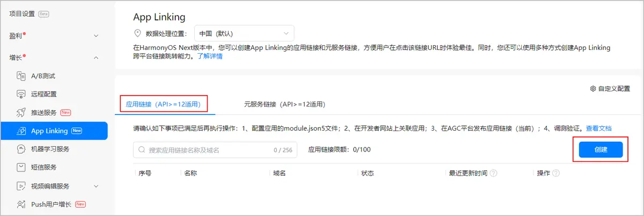Select 短信服务 in the sidebar

44,167
